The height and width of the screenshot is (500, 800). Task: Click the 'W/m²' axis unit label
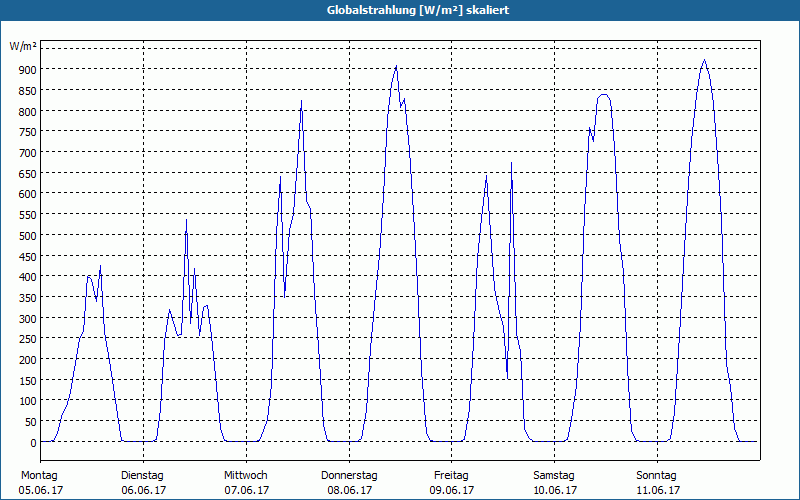(23, 46)
